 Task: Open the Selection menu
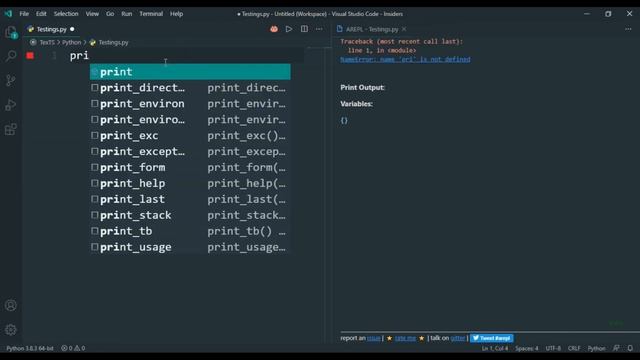click(66, 13)
